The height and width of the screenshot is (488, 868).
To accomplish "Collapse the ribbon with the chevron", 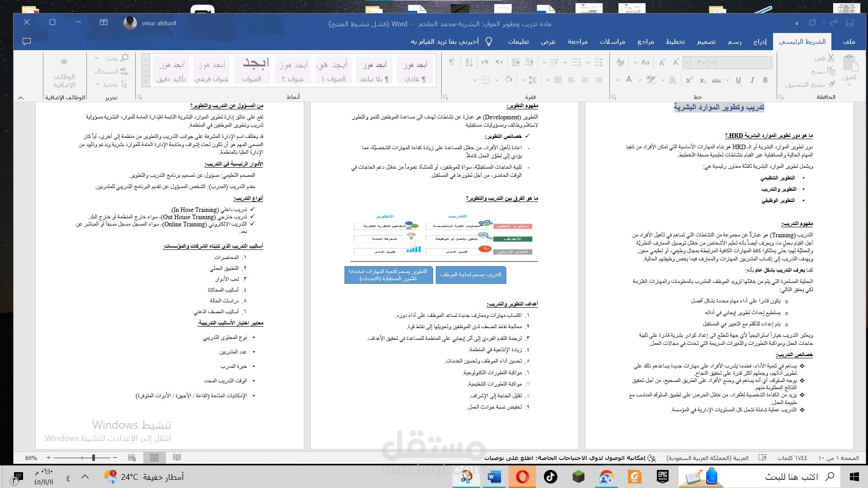I will [x=20, y=98].
